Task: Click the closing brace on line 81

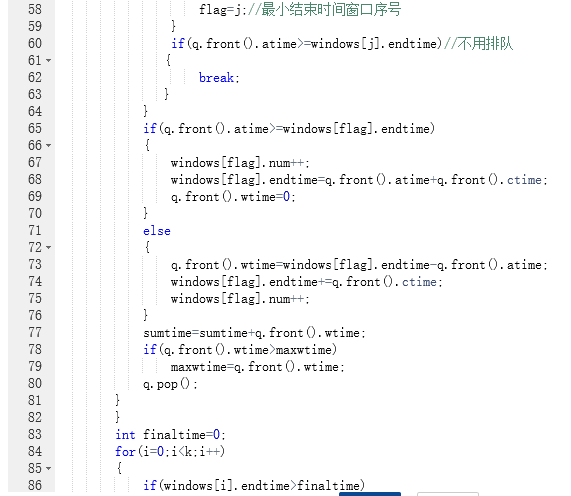Action: [x=117, y=400]
